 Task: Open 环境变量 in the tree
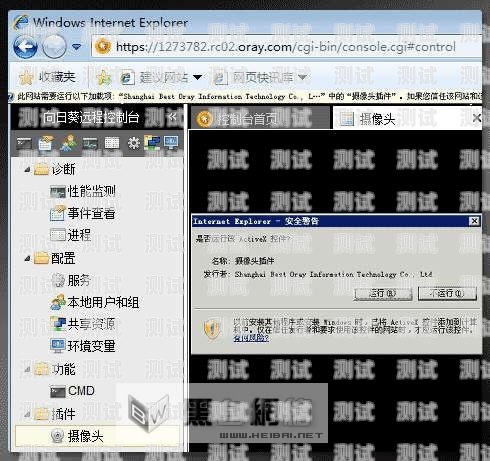click(83, 346)
